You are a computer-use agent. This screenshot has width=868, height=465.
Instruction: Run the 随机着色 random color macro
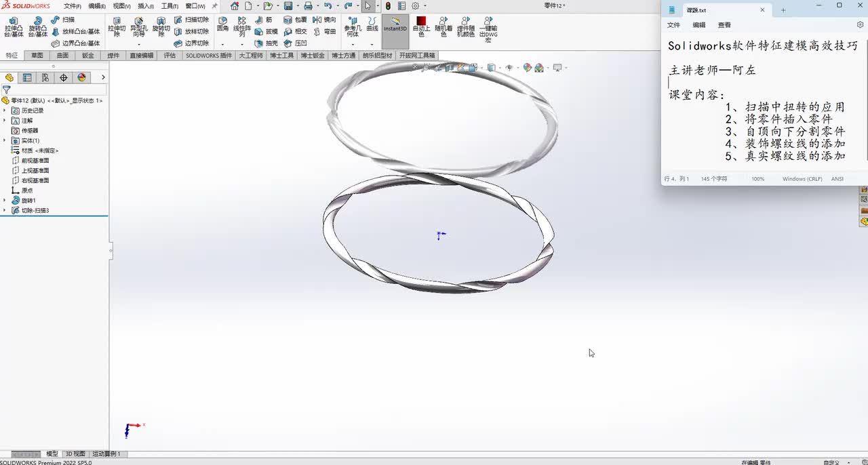point(443,27)
